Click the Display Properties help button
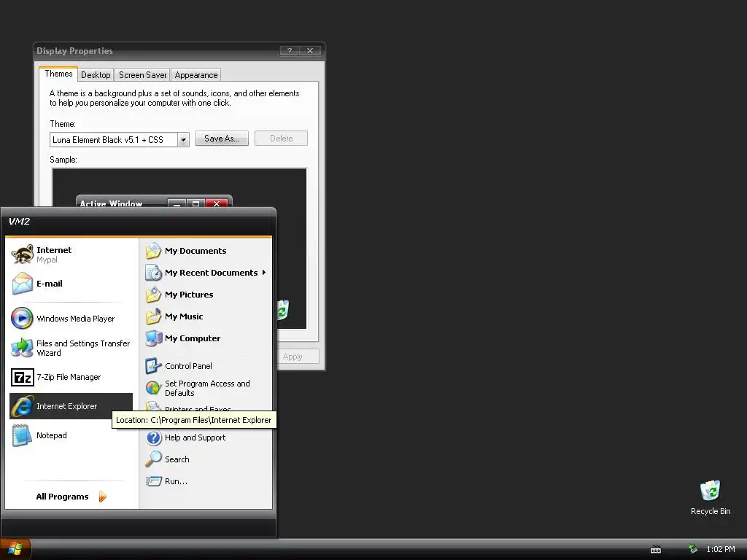 (x=289, y=50)
